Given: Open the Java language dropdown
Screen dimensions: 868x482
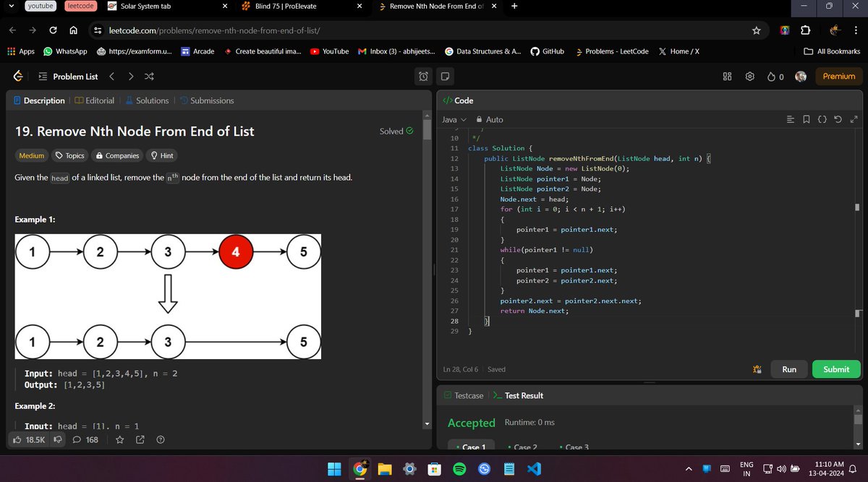Looking at the screenshot, I should [x=454, y=119].
